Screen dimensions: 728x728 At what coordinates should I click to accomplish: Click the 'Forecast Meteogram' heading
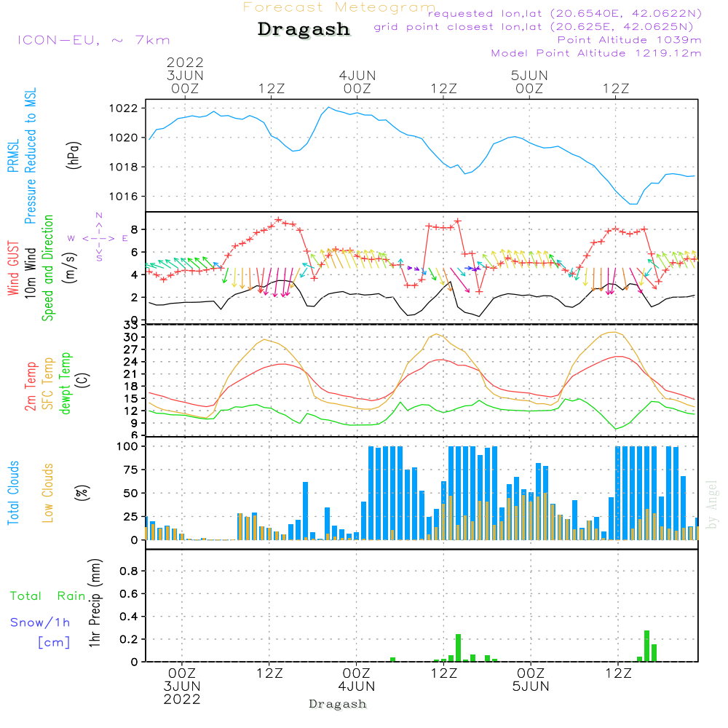(339, 7)
